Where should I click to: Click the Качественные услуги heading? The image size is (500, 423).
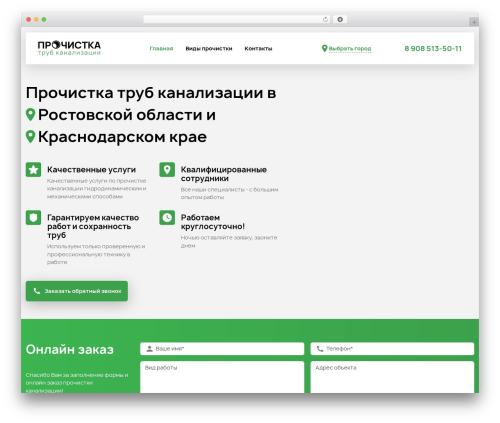[91, 170]
